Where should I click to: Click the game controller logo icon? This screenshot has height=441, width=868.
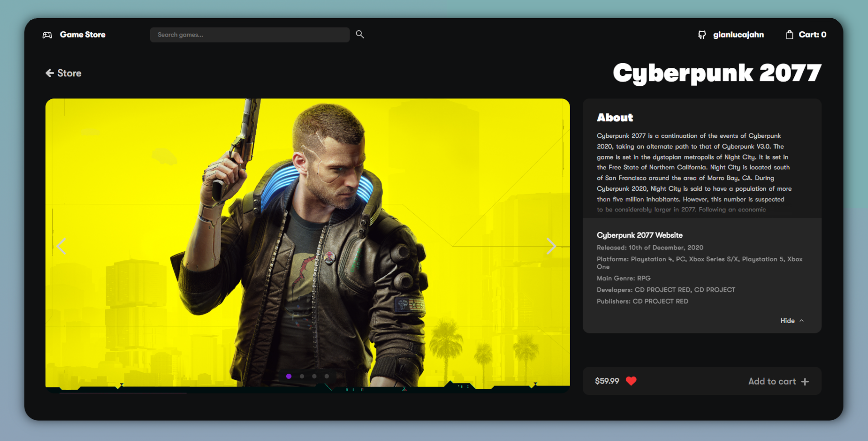click(x=47, y=35)
